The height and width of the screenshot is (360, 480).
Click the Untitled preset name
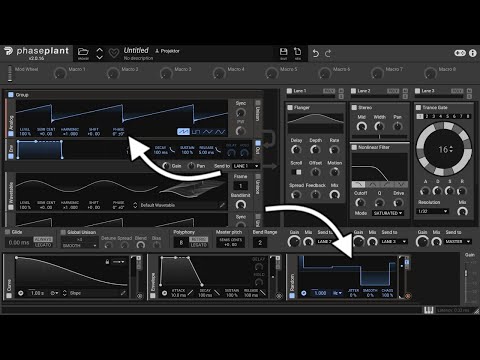(x=136, y=50)
